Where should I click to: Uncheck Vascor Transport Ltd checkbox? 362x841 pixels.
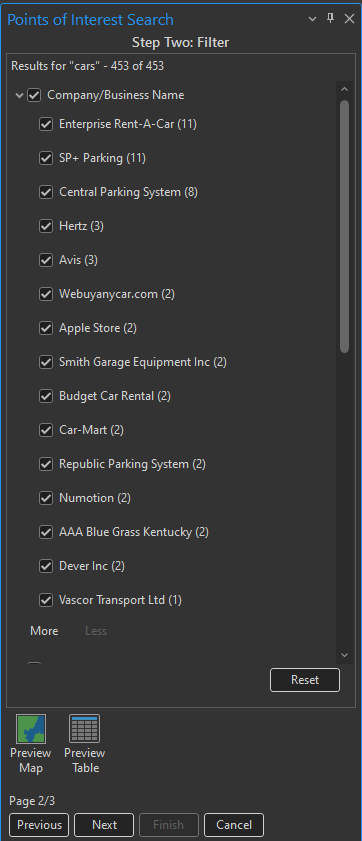[x=46, y=600]
